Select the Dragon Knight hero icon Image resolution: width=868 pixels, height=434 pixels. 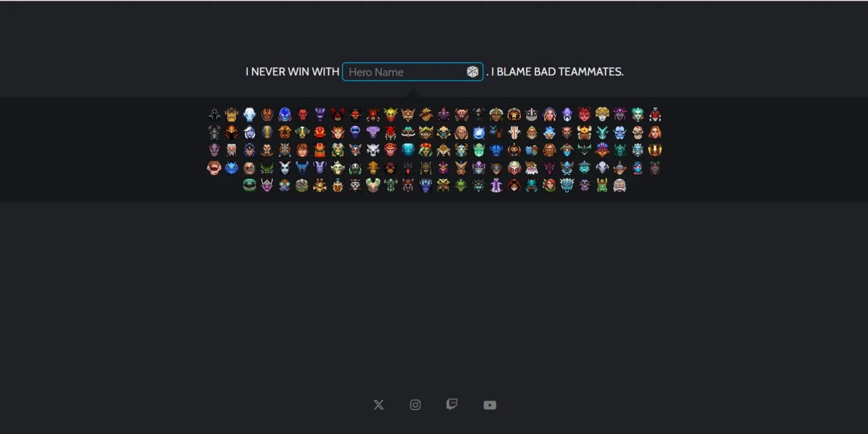[232, 132]
